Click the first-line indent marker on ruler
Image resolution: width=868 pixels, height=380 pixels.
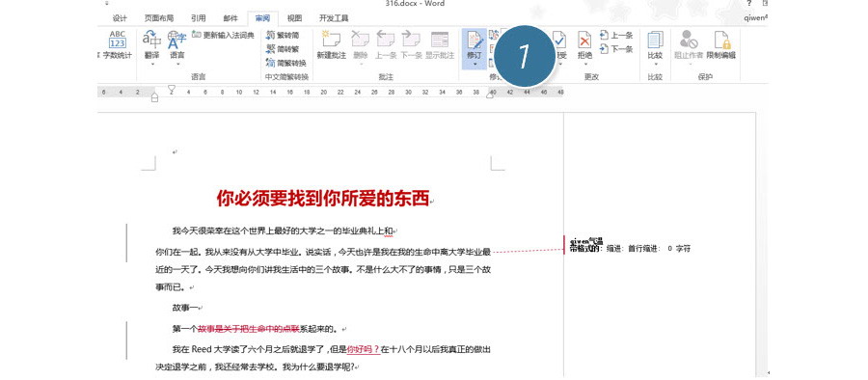tap(172, 89)
